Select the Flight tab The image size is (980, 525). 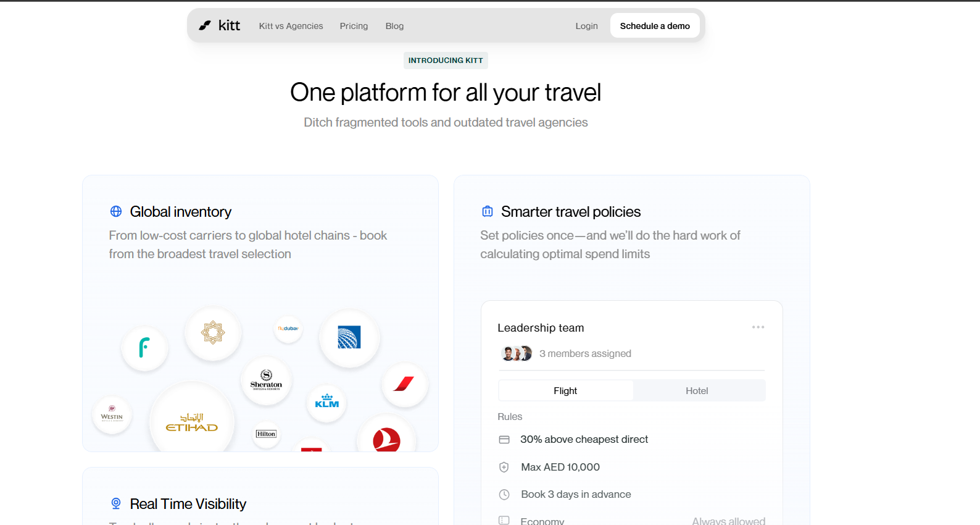(x=565, y=390)
